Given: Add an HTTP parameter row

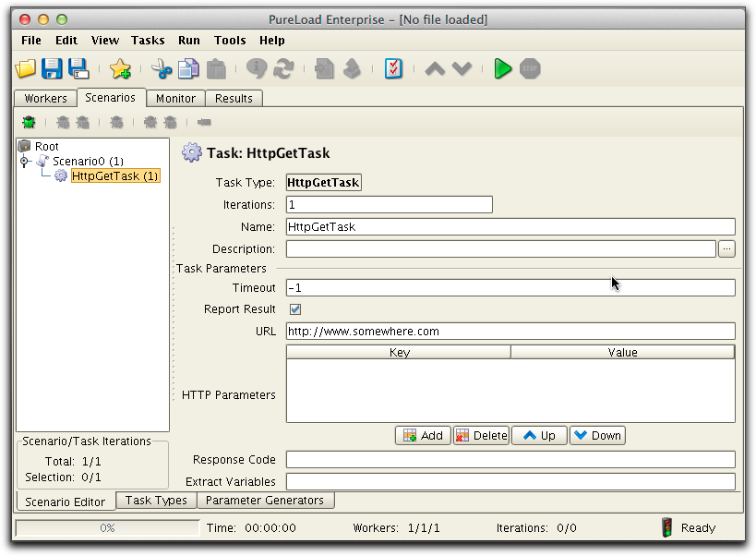Looking at the screenshot, I should (423, 435).
